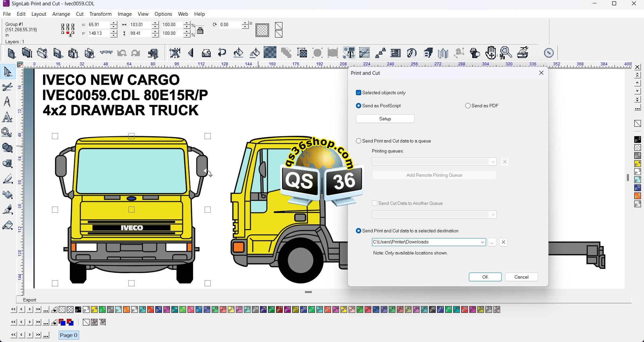Enable Send Cut Data to Another Queue

click(x=375, y=204)
